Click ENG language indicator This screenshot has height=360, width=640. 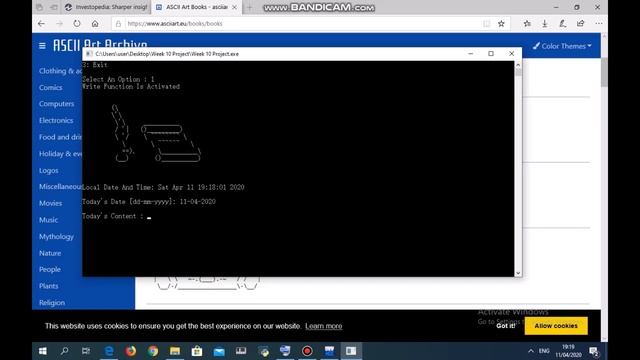pyautogui.click(x=544, y=351)
